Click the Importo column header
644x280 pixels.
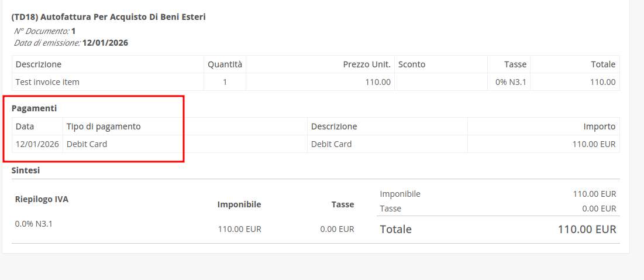click(599, 127)
